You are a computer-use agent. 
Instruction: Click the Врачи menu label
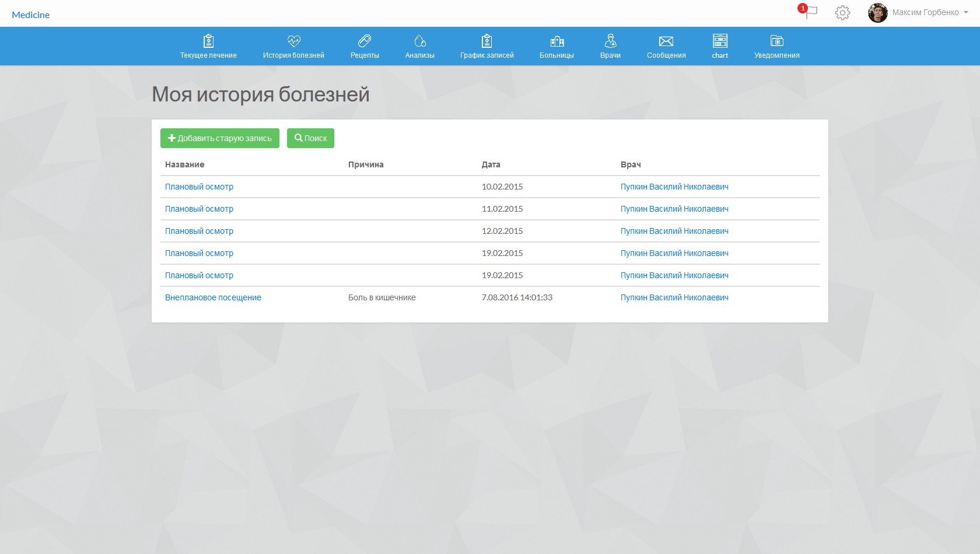pos(610,55)
